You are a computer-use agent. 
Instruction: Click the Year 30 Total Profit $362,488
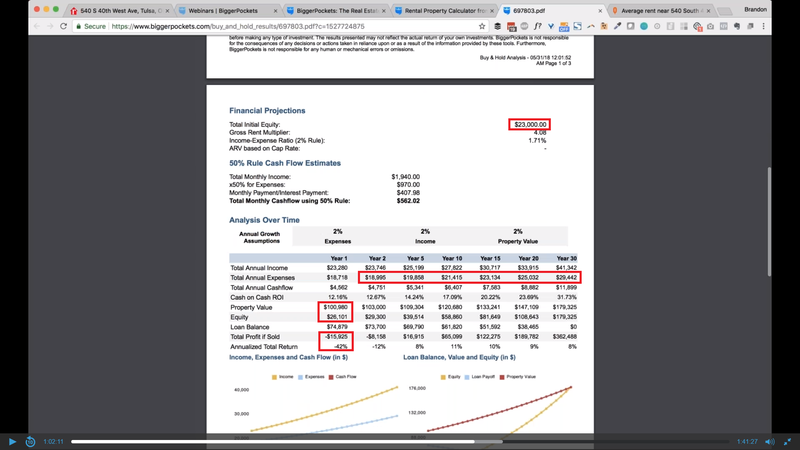pyautogui.click(x=564, y=337)
